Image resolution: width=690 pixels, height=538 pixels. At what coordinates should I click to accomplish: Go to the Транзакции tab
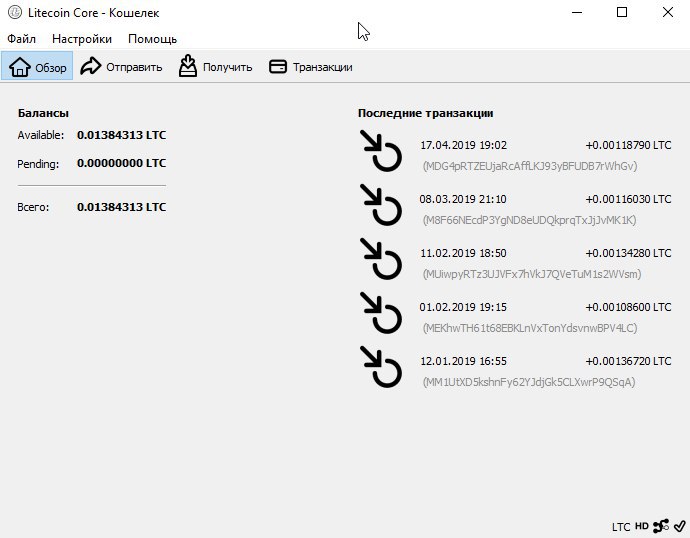311,67
